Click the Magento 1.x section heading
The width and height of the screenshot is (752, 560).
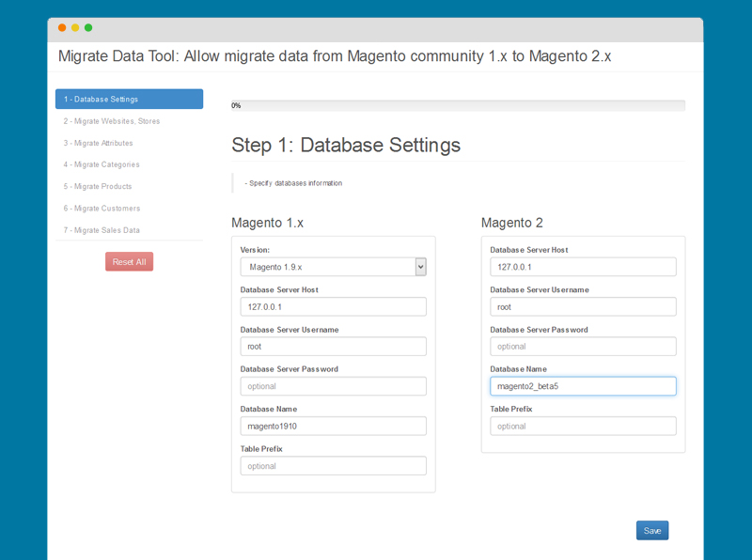pyautogui.click(x=267, y=223)
